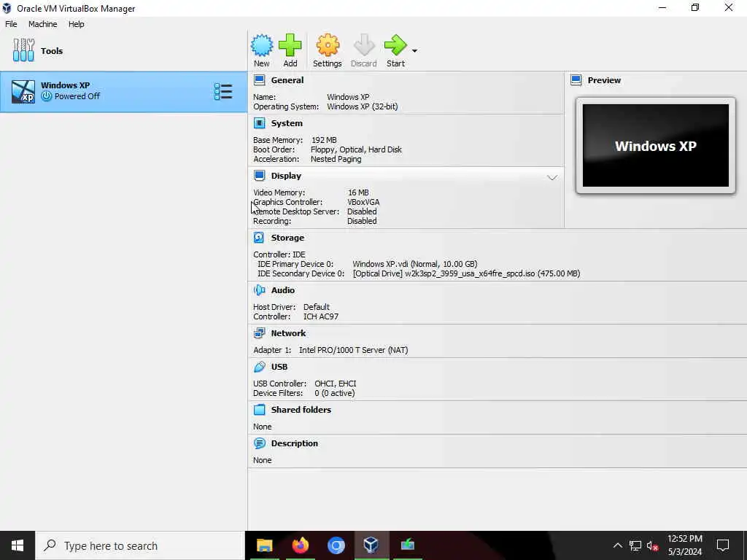Select the Windows XP machine icon
This screenshot has width=747, height=560.
click(23, 91)
